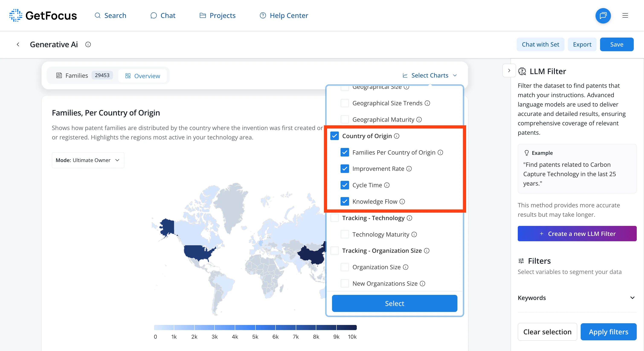This screenshot has width=644, height=351.
Task: Create a new LLM Filter
Action: pos(577,234)
